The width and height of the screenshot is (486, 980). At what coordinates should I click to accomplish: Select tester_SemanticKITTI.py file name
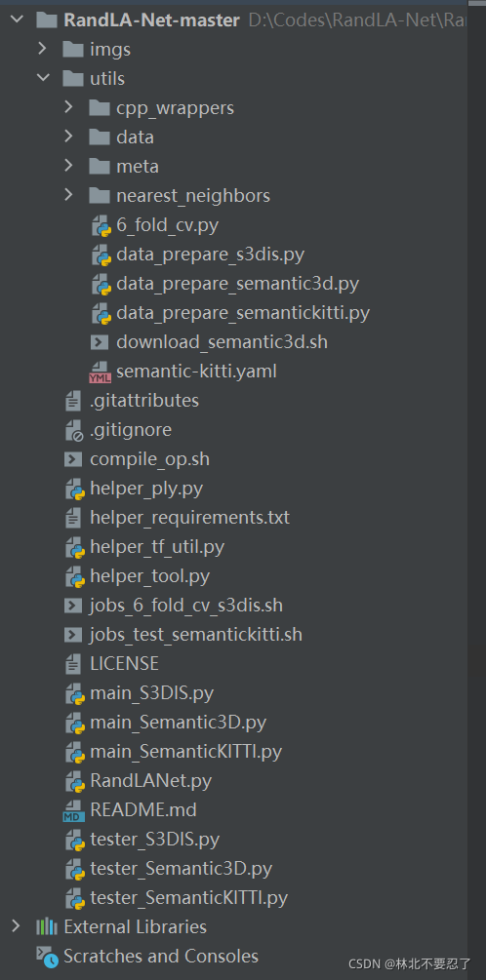pyautogui.click(x=189, y=899)
